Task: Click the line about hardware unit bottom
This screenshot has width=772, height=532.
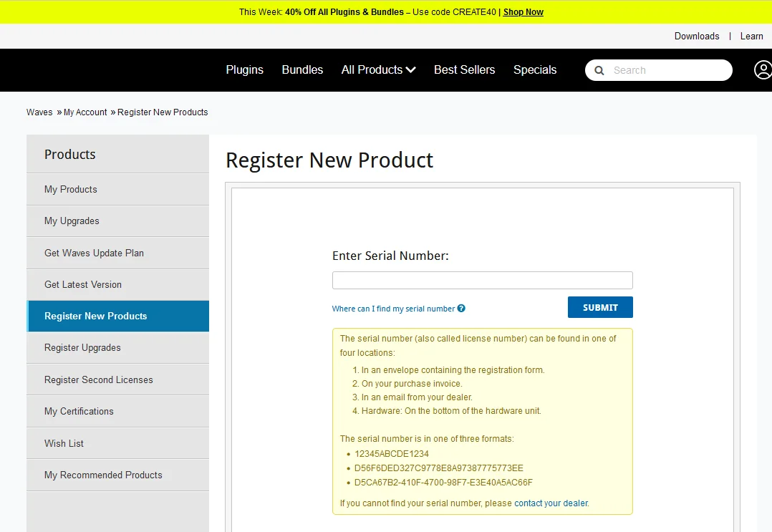Action: click(451, 411)
